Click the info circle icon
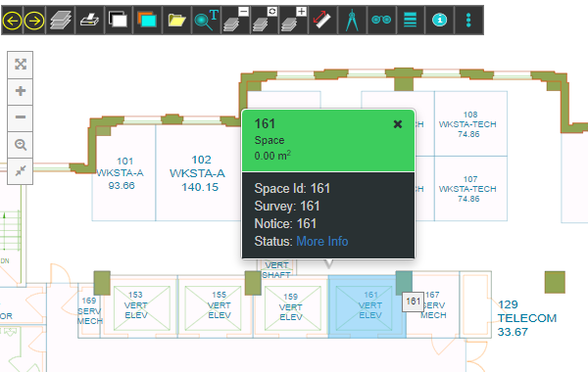588x372 pixels. (439, 21)
